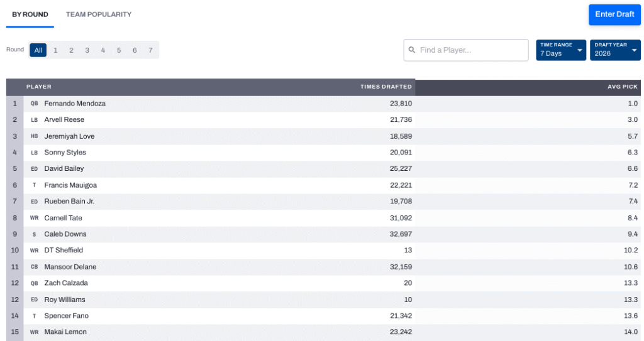Open Jeremiyah Love's player row
The height and width of the screenshot is (341, 644).
69,136
